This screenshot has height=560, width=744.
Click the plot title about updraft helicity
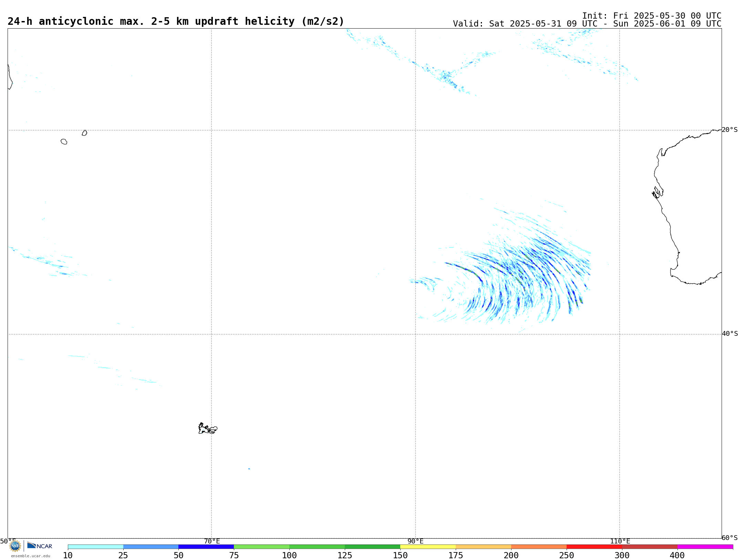176,21
